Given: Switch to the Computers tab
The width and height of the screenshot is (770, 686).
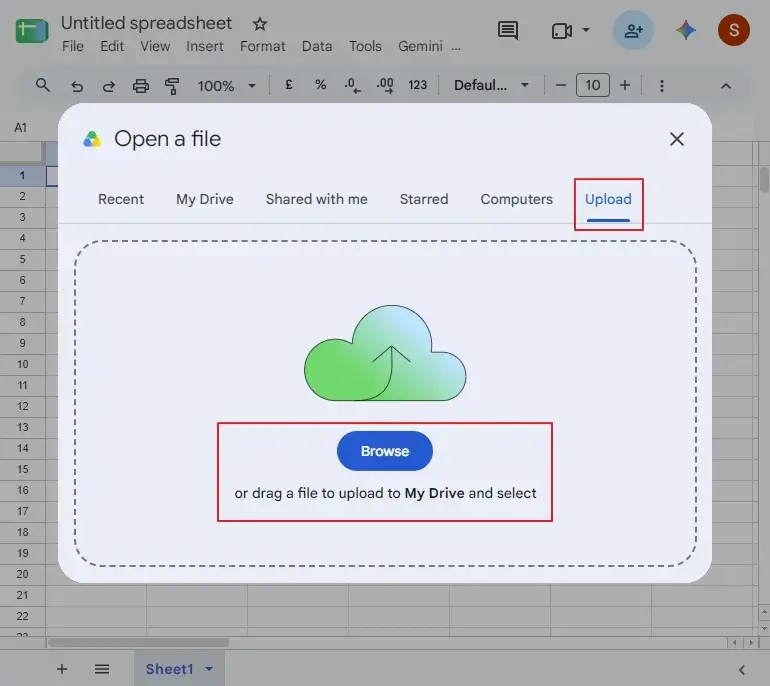Looking at the screenshot, I should pyautogui.click(x=517, y=199).
